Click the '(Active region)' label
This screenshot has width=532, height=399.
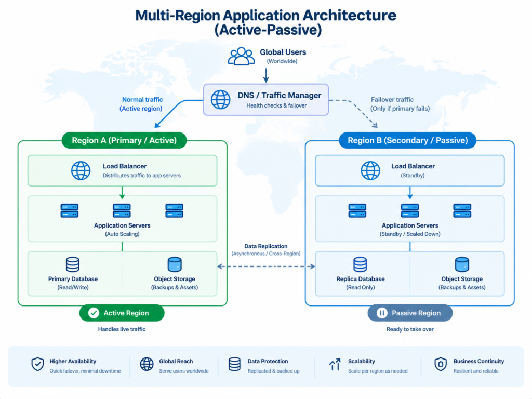click(x=141, y=109)
